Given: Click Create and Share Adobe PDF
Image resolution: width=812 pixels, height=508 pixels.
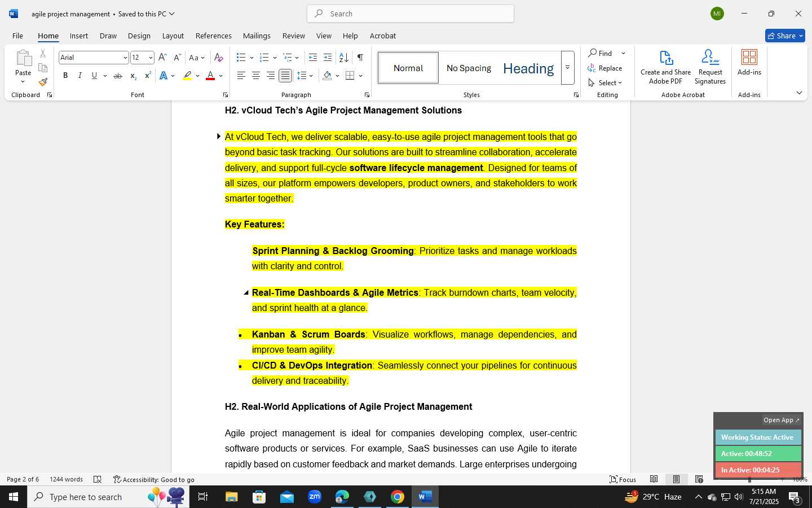Looking at the screenshot, I should pos(665,67).
